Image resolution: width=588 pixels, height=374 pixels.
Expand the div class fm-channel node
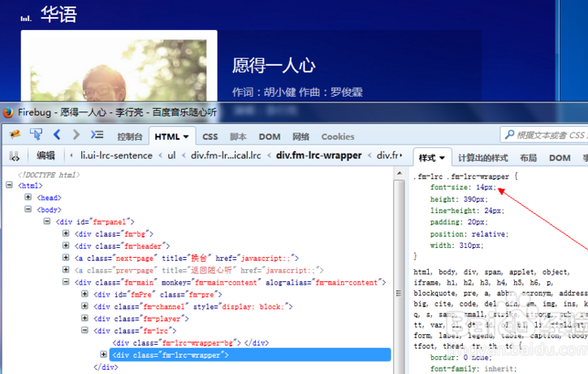(x=85, y=306)
